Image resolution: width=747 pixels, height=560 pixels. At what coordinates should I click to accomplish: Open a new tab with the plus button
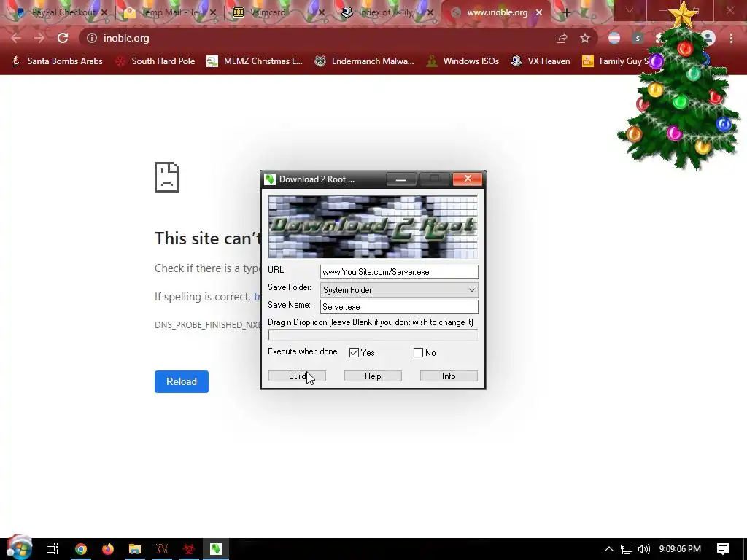566,13
